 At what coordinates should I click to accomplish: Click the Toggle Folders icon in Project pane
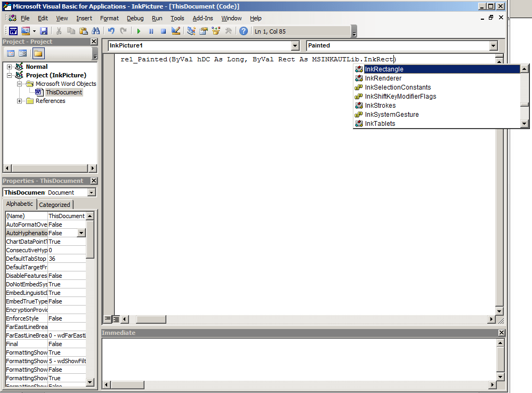[38, 53]
